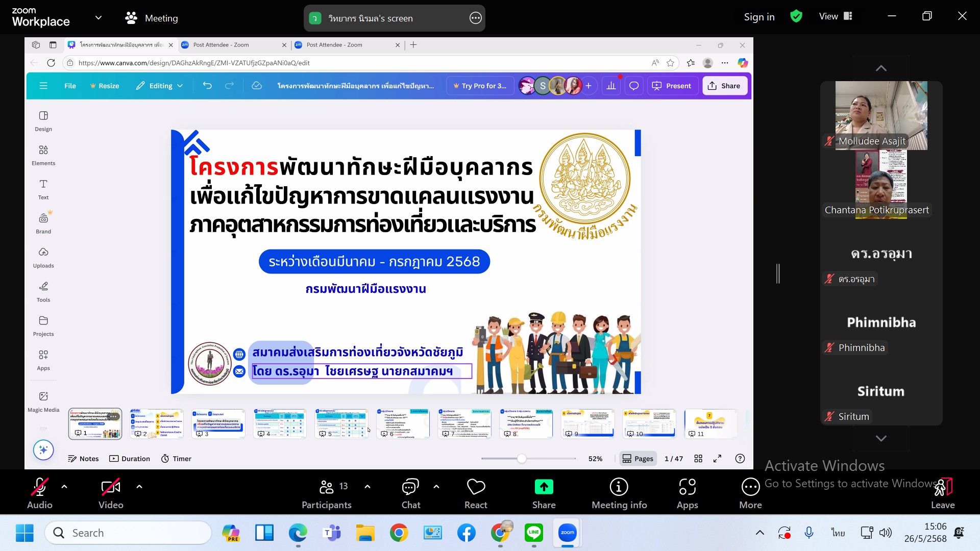
Task: Open the Tools panel
Action: 43,292
